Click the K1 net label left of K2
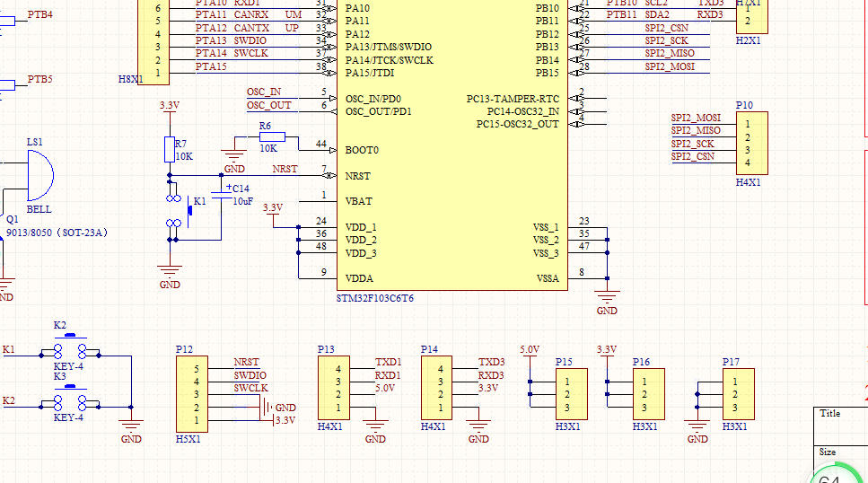The width and height of the screenshot is (868, 483). [9, 349]
